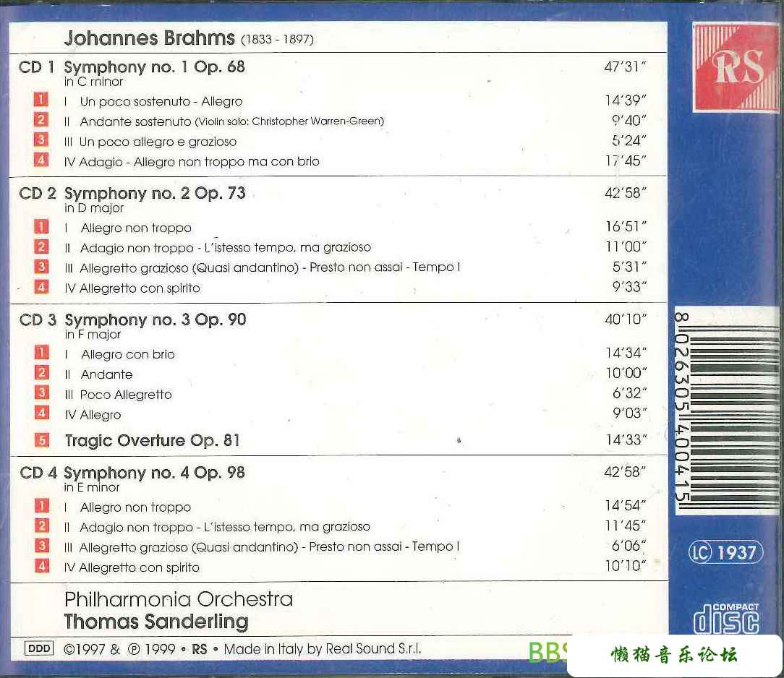The width and height of the screenshot is (784, 678).
Task: Click the 'in C minor' subtitle
Action: point(93,82)
